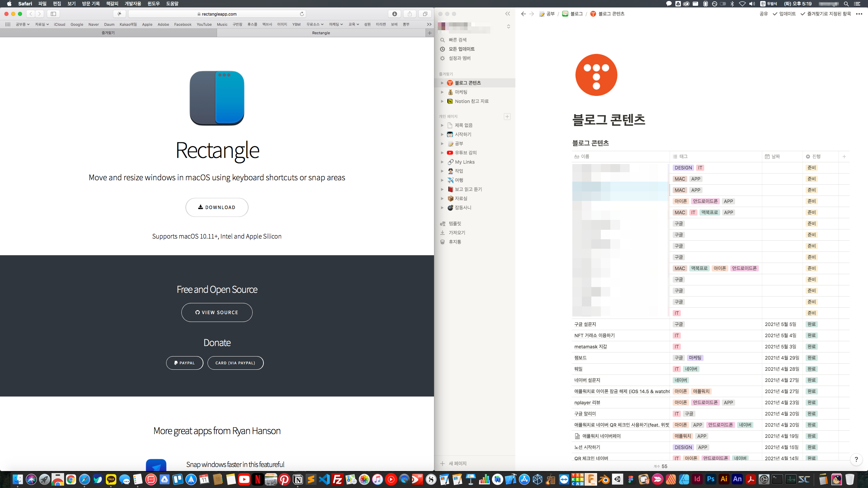Open the workspace switcher dropdown arrows
Viewport: 868px width, 488px height.
(509, 26)
